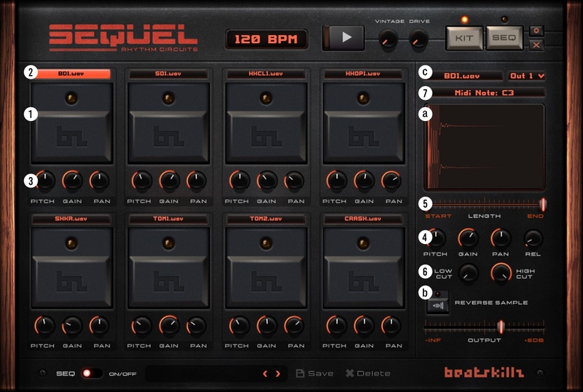Viewport: 583px width, 392px height.
Task: Adjust the CRASH.wav pad Pitch knob
Action: (337, 326)
